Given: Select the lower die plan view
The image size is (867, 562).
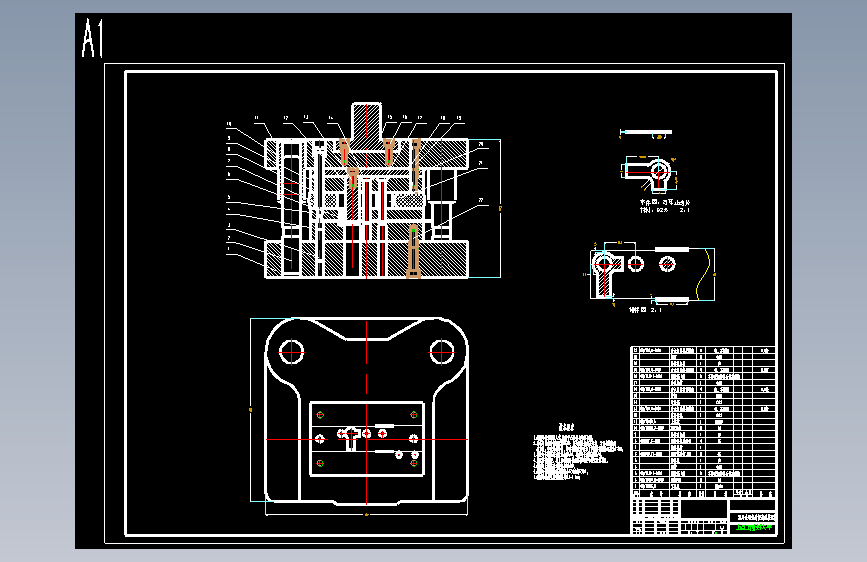Looking at the screenshot, I should pos(367,412).
